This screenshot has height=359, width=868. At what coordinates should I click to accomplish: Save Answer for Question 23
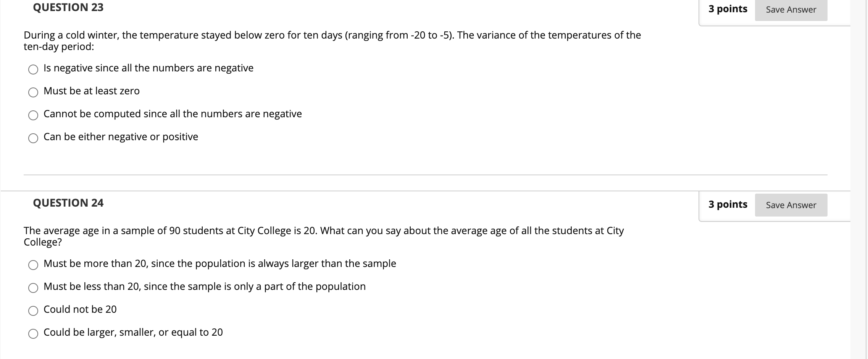tap(791, 10)
